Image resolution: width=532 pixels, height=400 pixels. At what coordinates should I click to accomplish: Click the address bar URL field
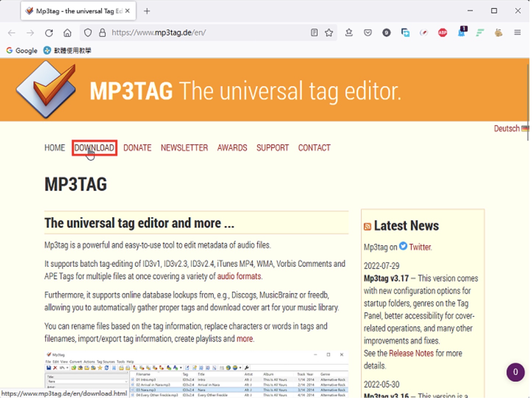point(210,33)
